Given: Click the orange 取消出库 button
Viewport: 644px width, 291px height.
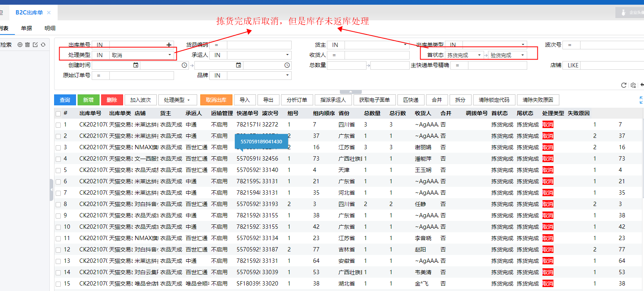Looking at the screenshot, I should tap(216, 100).
